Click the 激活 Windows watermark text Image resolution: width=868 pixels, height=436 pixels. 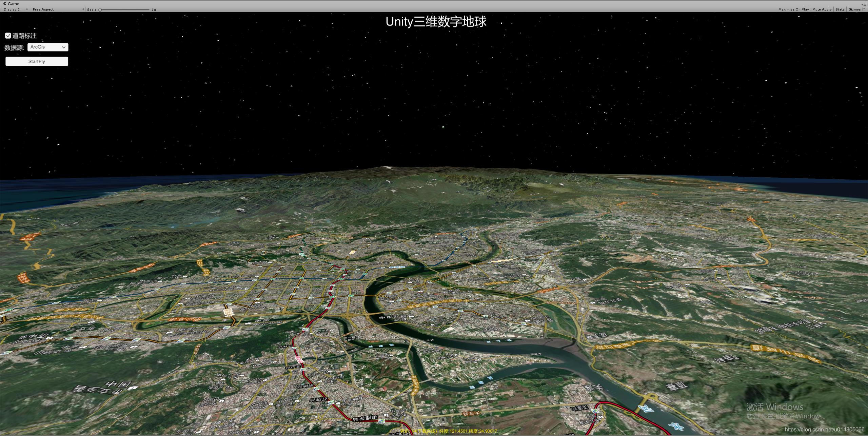pos(774,407)
